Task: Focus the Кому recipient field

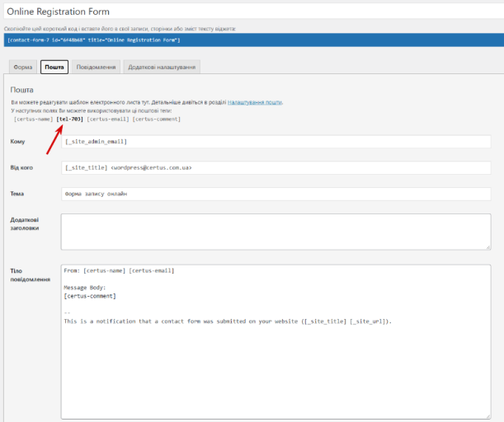Action: pos(276,142)
